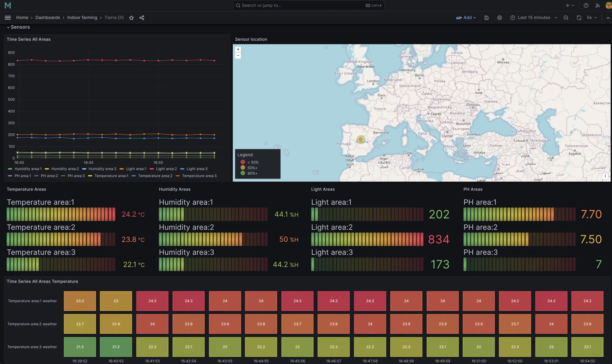The image size is (612, 364).
Task: Zoom out the time range
Action: (566, 18)
